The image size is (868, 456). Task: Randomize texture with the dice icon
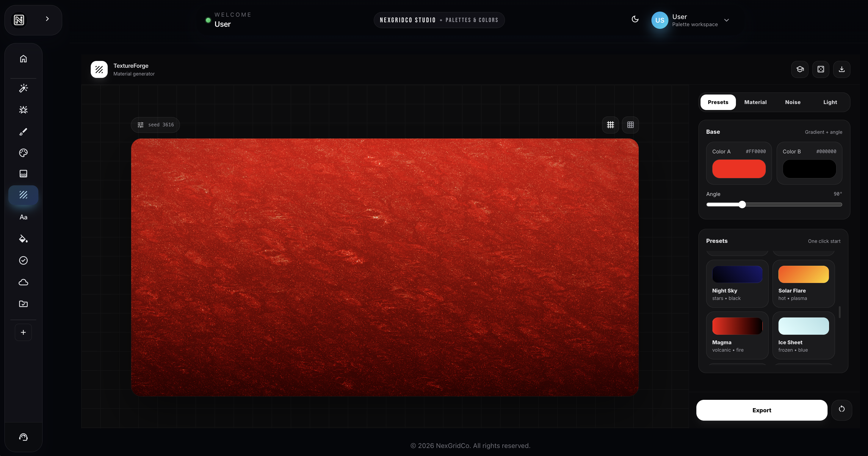pos(820,69)
